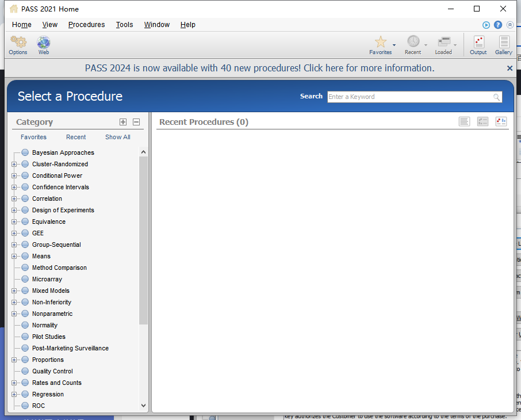Expand the Correlation category
The height and width of the screenshot is (420, 521).
click(x=14, y=199)
